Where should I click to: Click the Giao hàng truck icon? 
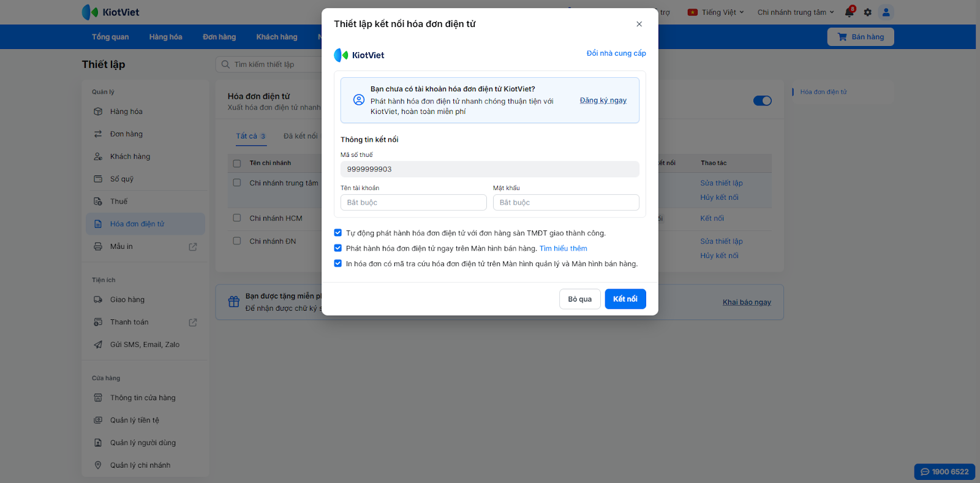pyautogui.click(x=98, y=300)
